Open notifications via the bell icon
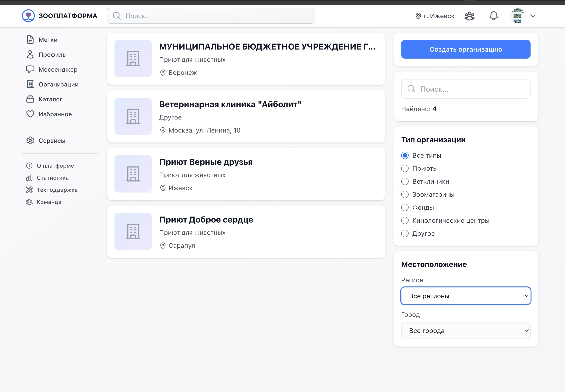Screen dimensions: 565x392 pos(494,16)
